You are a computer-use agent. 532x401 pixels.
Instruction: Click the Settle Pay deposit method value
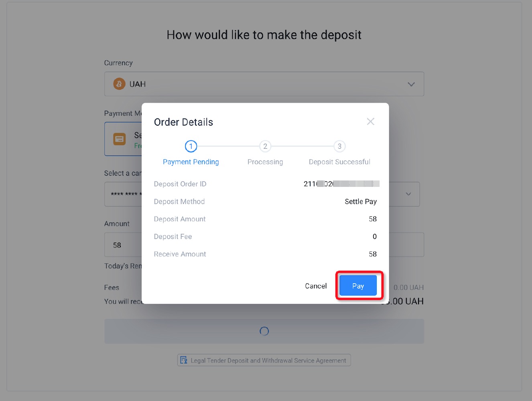[x=361, y=201]
